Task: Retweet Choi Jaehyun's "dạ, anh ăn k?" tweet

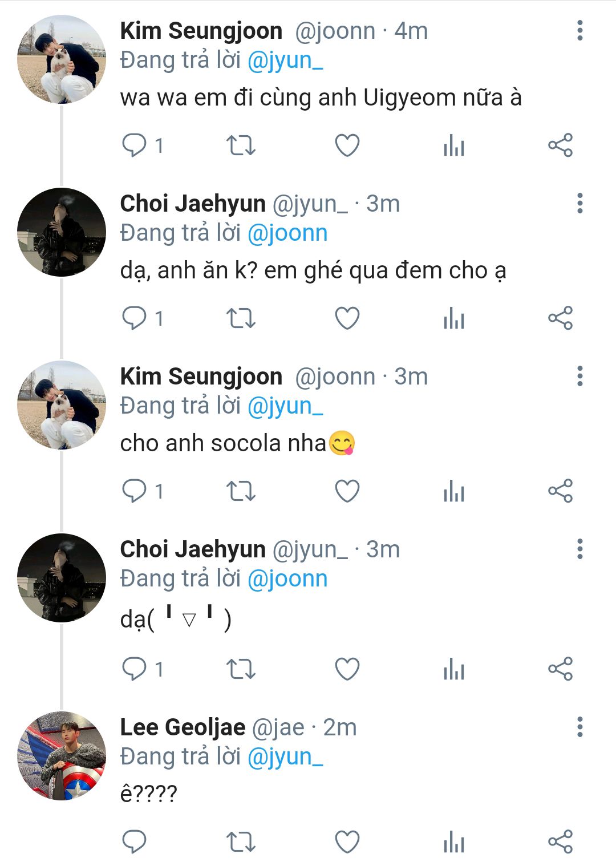Action: point(241,318)
